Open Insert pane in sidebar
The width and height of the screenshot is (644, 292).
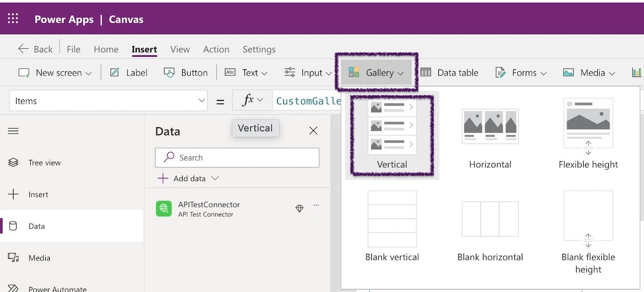pos(28,194)
